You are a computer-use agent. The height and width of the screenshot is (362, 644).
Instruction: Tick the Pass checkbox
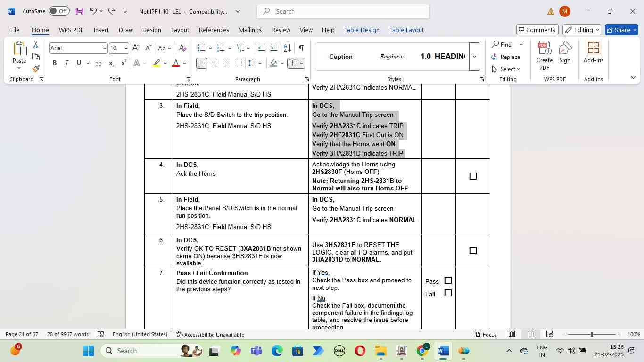(448, 280)
